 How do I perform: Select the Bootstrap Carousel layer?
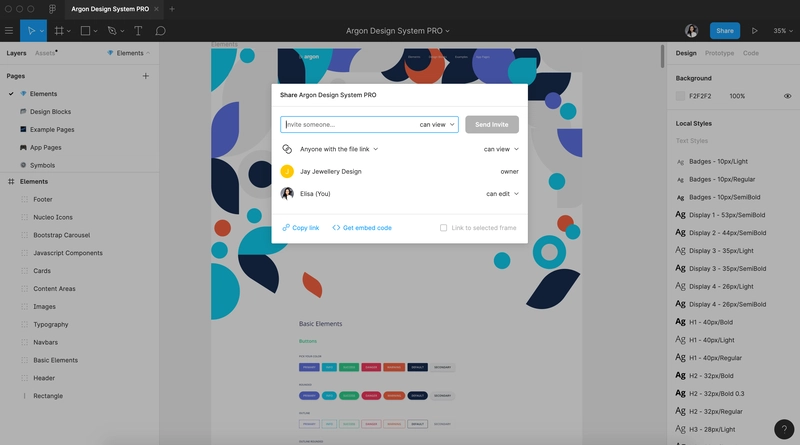(62, 235)
